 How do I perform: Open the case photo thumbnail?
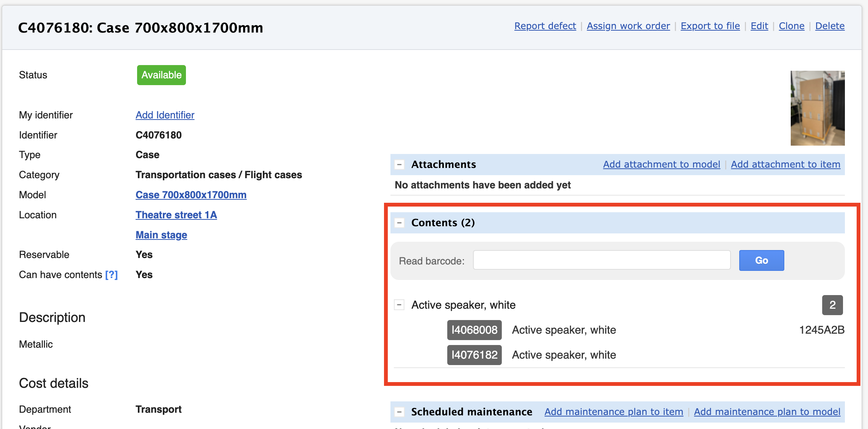click(817, 108)
